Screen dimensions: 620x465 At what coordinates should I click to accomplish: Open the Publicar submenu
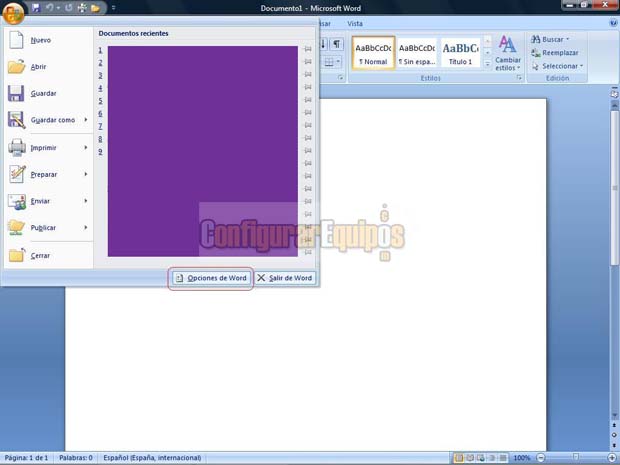(47, 227)
